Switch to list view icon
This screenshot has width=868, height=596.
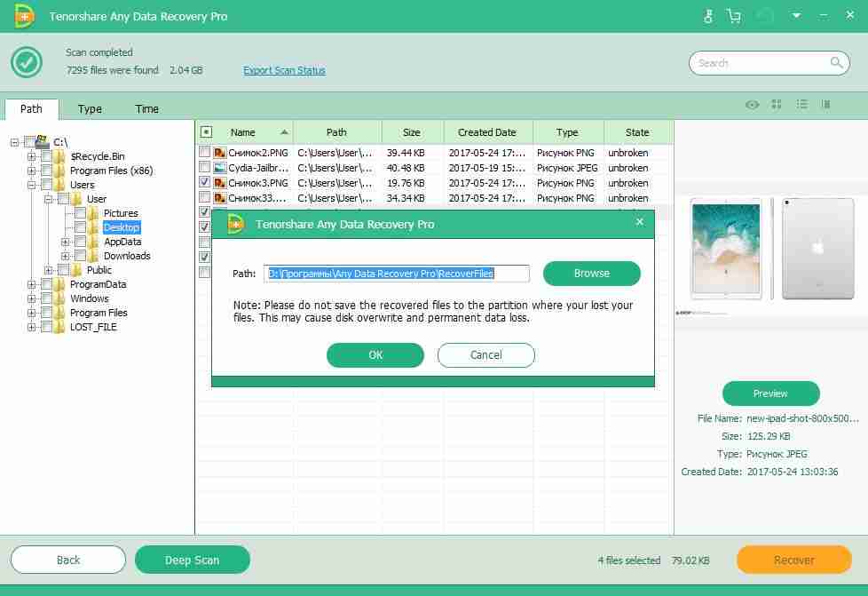tap(801, 104)
